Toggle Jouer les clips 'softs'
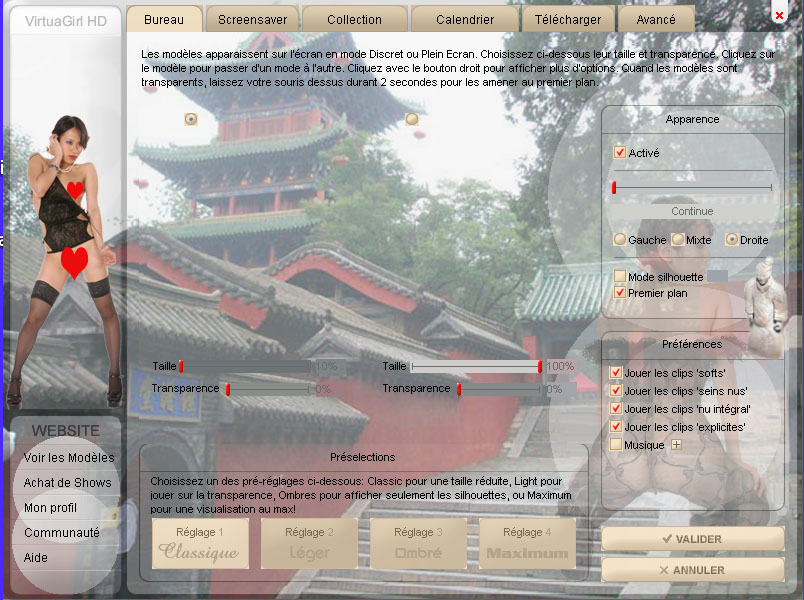This screenshot has height=600, width=804. click(616, 373)
